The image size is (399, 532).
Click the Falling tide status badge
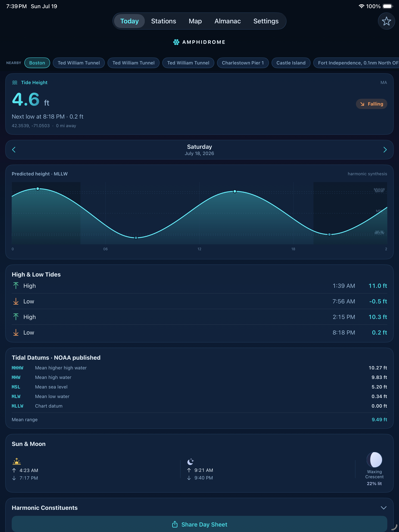click(x=372, y=104)
